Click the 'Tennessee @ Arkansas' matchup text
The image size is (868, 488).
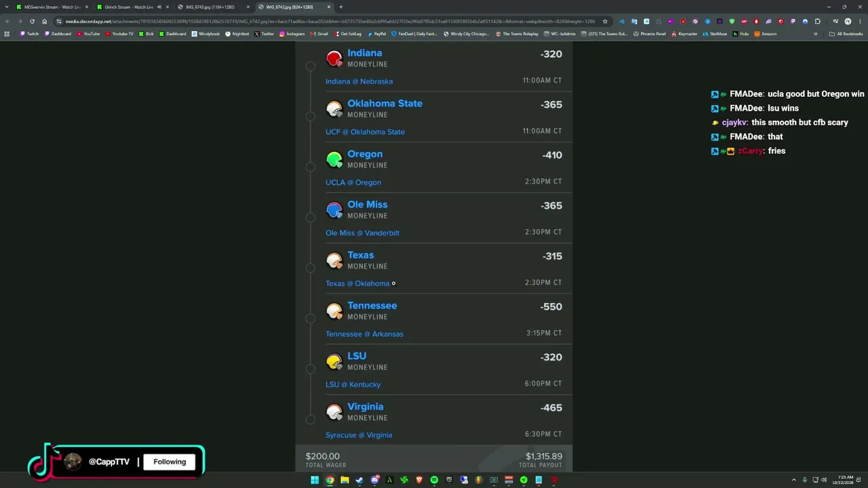coord(364,333)
